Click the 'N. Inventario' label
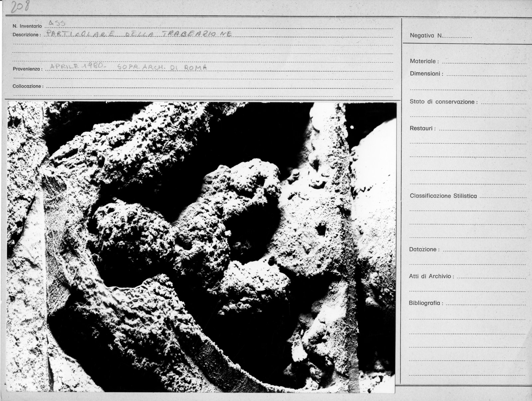This screenshot has width=532, height=401. click(27, 26)
